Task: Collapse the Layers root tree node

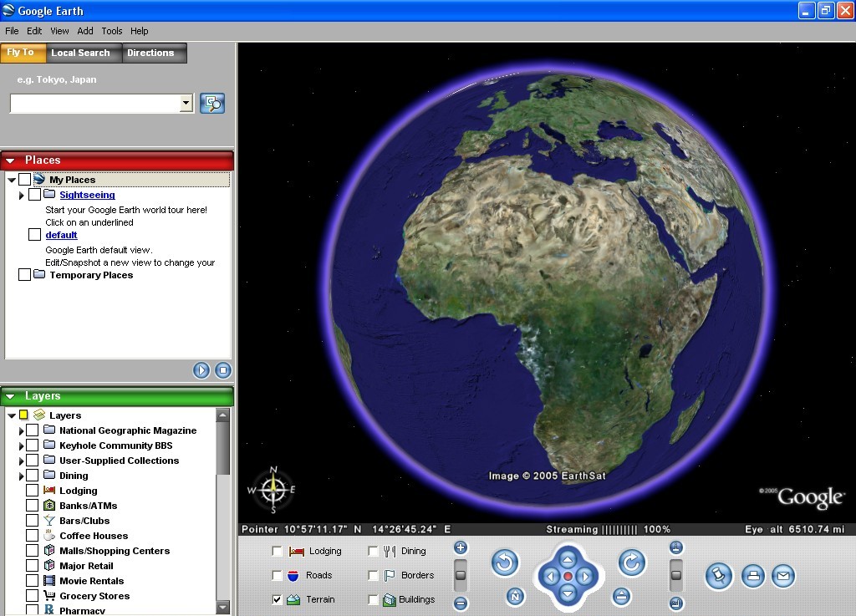Action: point(12,415)
